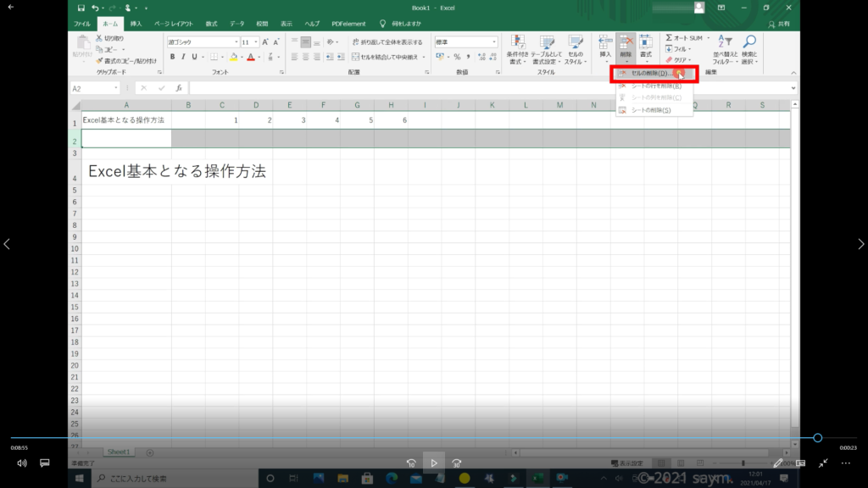Switch to the 挿入 ribbon tab
The width and height of the screenshot is (868, 488).
(x=136, y=24)
